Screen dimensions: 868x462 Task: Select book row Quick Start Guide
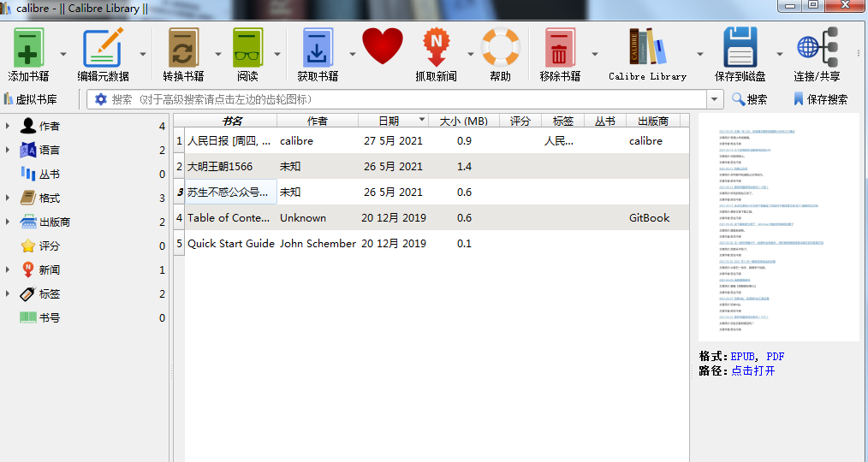(x=431, y=244)
